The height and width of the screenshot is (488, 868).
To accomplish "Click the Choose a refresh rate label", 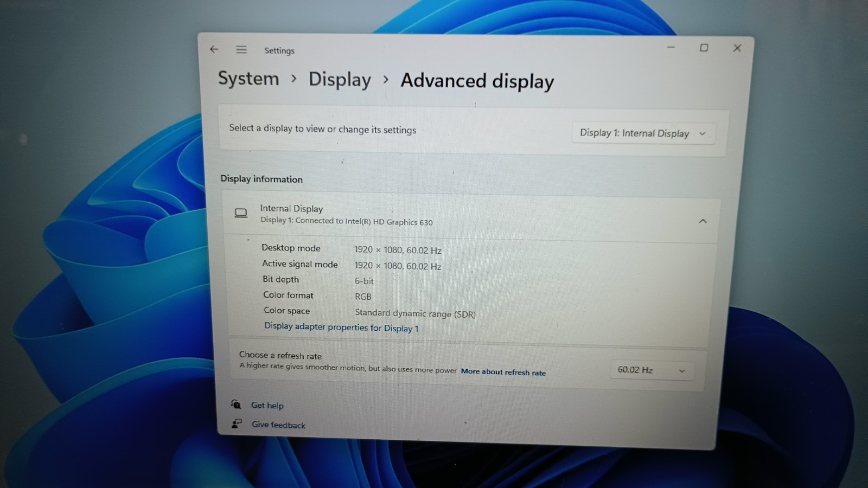I will click(x=280, y=355).
